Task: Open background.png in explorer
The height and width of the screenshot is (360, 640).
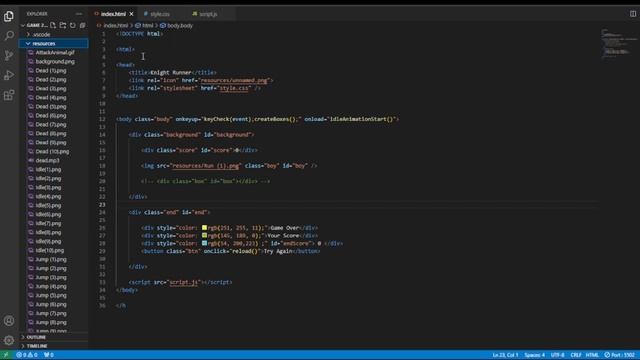Action: coord(55,62)
